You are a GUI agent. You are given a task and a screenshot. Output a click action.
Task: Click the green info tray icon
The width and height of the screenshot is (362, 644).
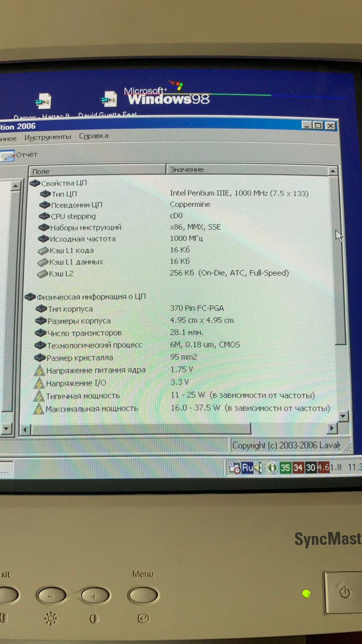pyautogui.click(x=273, y=468)
